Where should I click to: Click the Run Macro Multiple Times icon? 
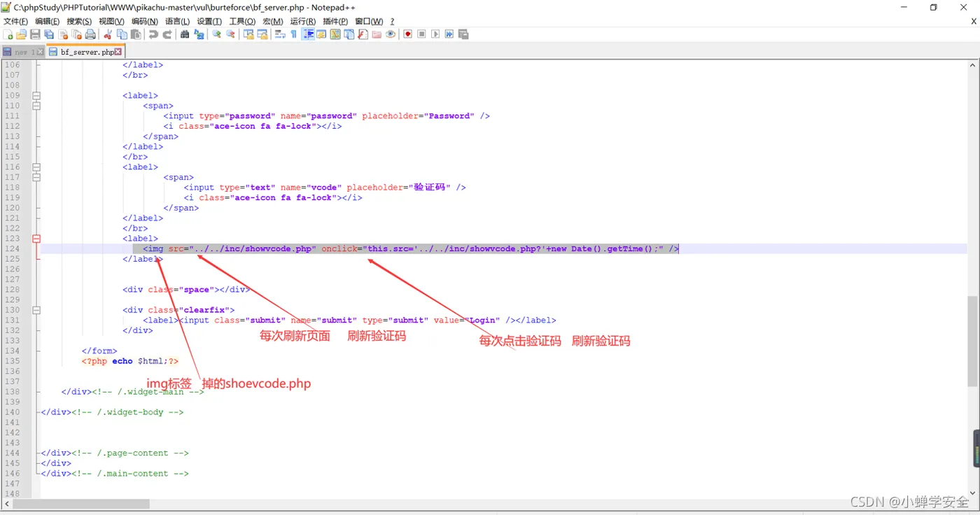[x=449, y=34]
